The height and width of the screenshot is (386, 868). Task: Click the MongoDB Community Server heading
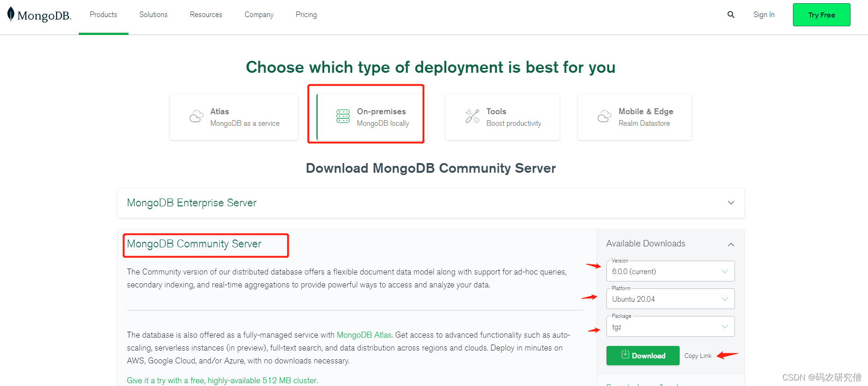coord(194,244)
